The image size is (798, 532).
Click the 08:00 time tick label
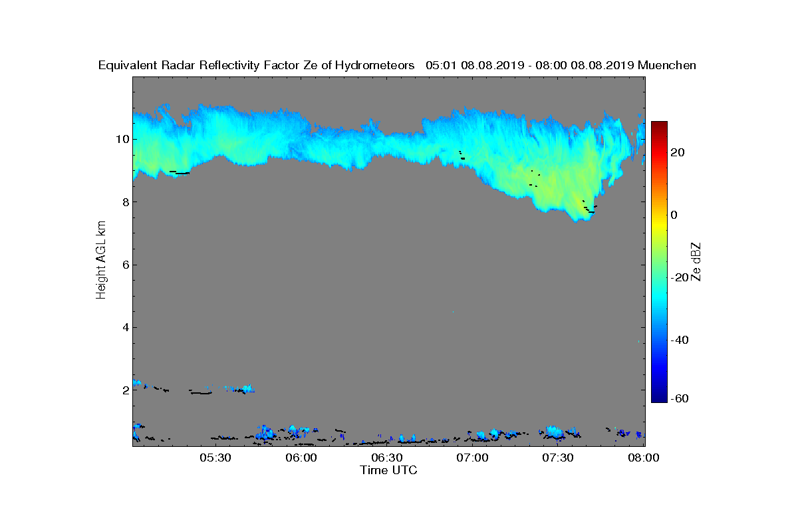[x=643, y=458]
